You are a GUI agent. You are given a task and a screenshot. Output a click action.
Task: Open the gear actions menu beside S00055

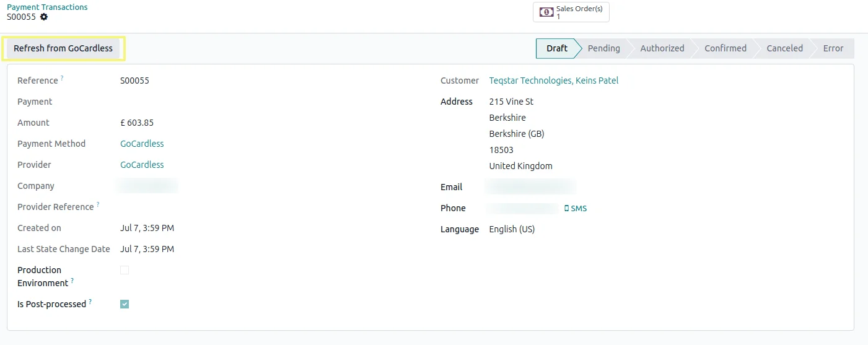(44, 17)
